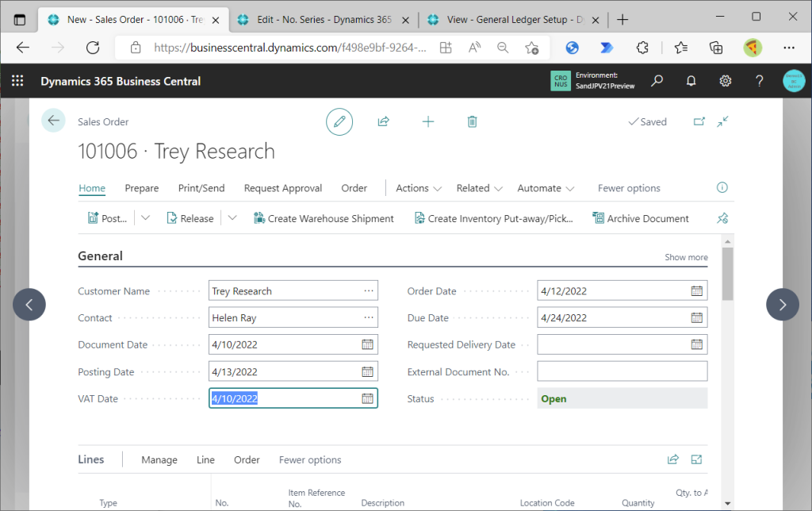This screenshot has width=812, height=511.
Task: Add this page to favorites
Action: click(531, 48)
